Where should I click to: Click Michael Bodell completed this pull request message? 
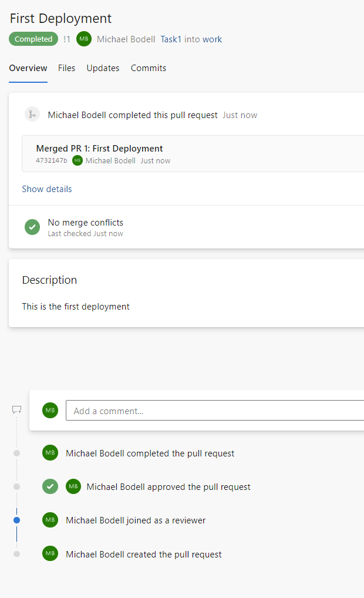(133, 115)
